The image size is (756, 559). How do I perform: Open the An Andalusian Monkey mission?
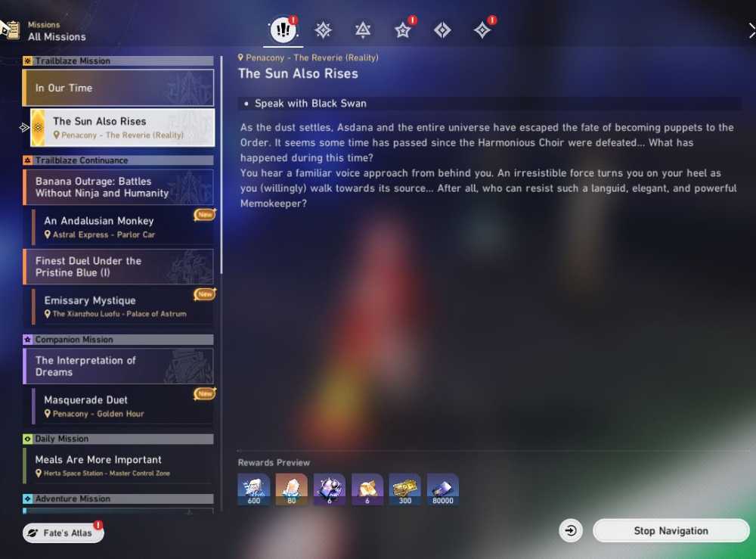pos(122,227)
